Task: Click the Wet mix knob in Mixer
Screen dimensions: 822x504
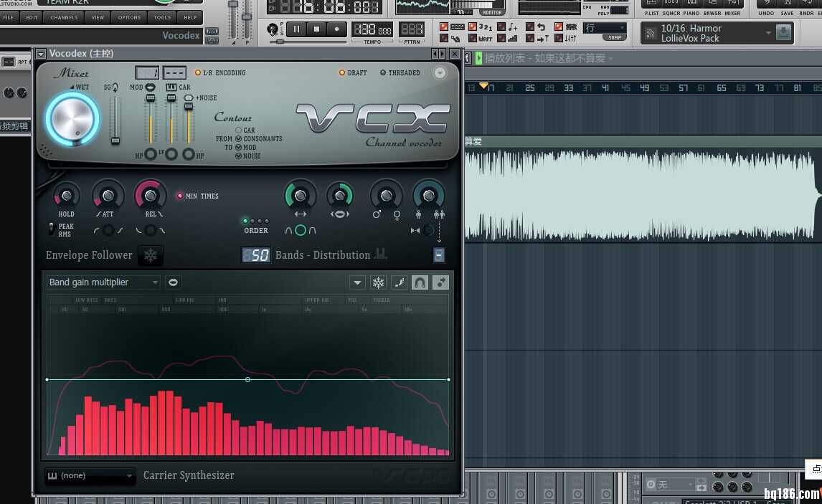Action: pyautogui.click(x=72, y=118)
